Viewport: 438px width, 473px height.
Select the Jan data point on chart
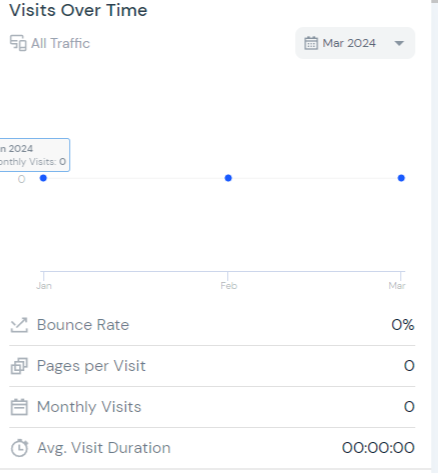[43, 178]
